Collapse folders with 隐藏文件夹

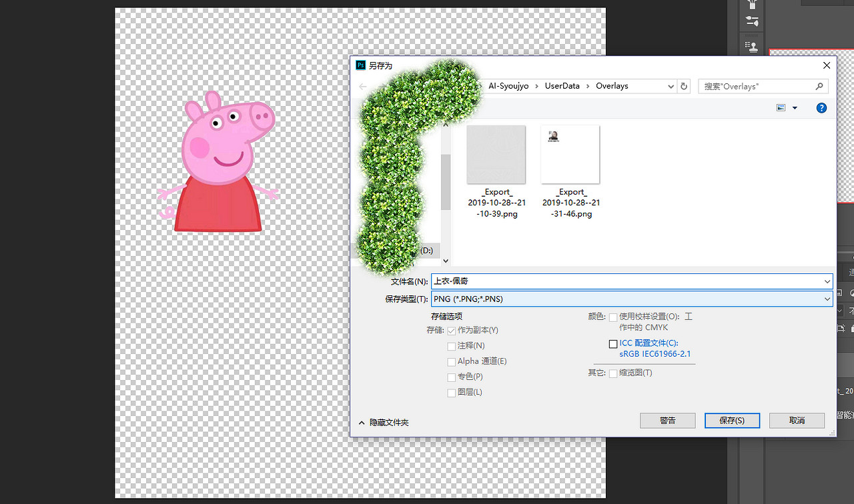click(x=384, y=423)
